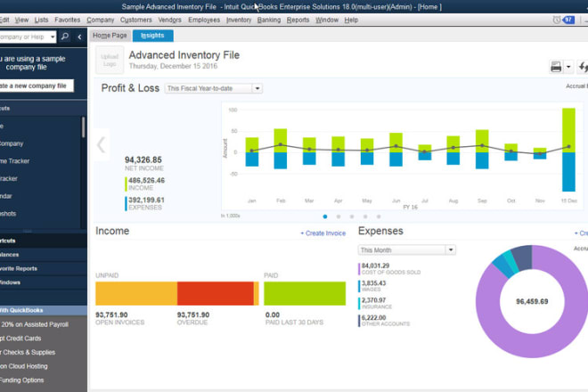Click the 20% on Assisted Payroll link
Screen dimensions: 588x392
[x=35, y=324]
